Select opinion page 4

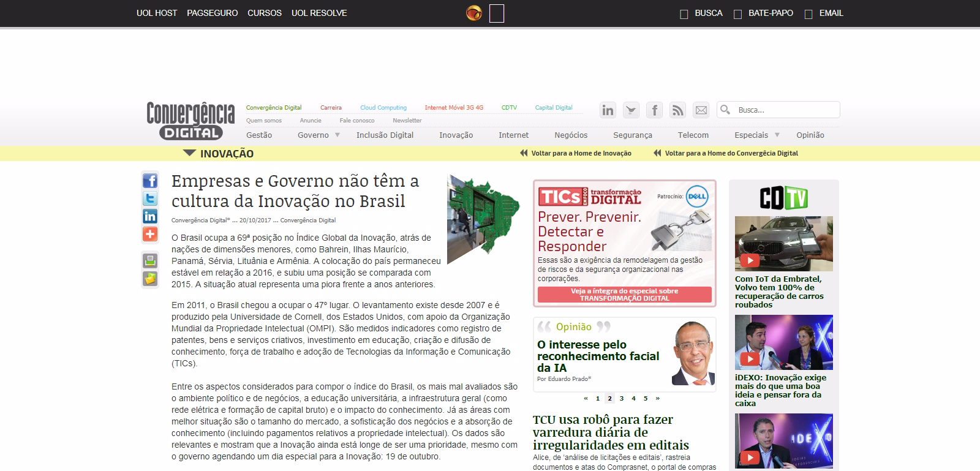pos(633,398)
